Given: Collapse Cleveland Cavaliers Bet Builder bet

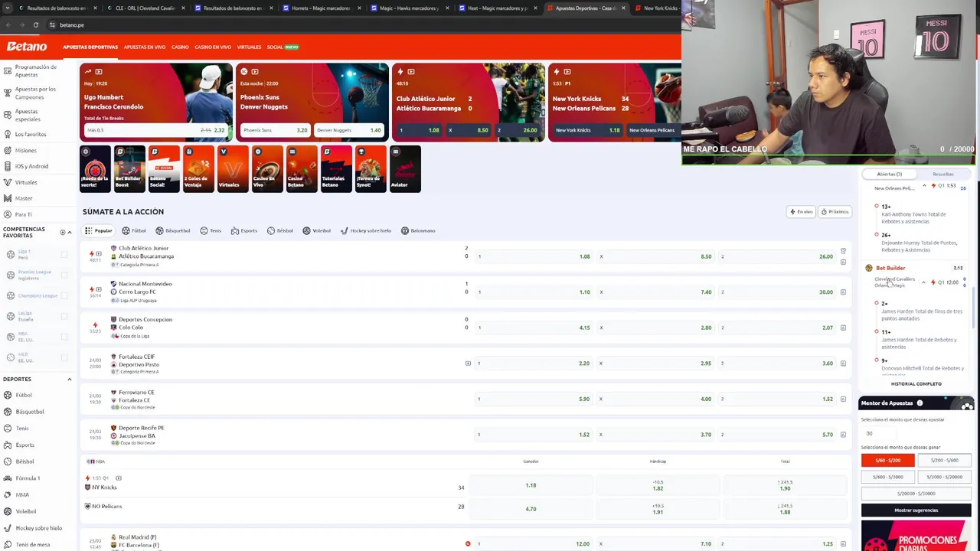Looking at the screenshot, I should tap(923, 282).
